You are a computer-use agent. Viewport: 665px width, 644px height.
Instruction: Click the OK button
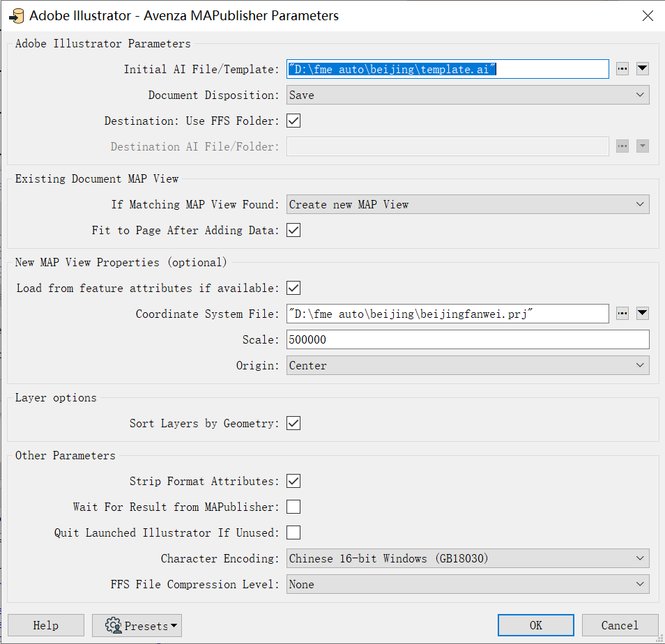pos(535,625)
